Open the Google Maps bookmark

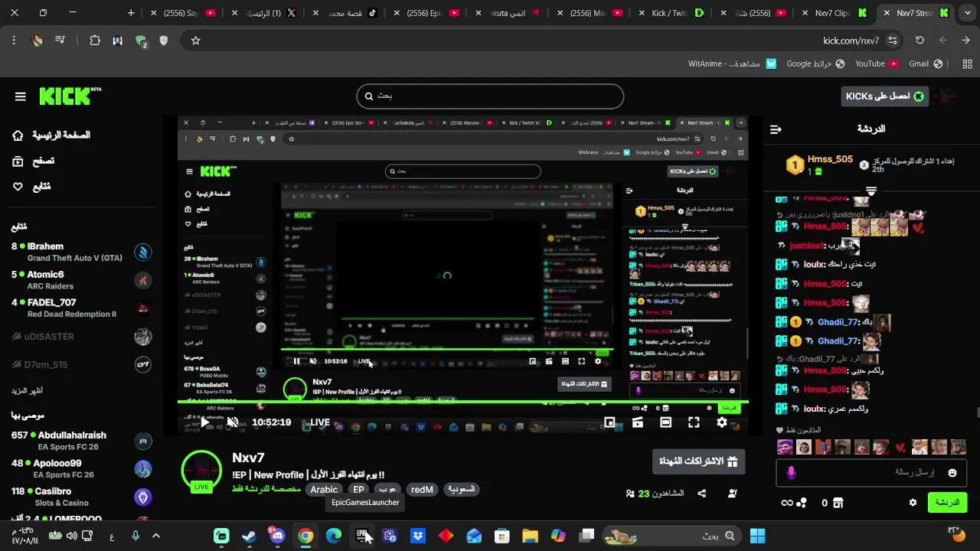(815, 64)
